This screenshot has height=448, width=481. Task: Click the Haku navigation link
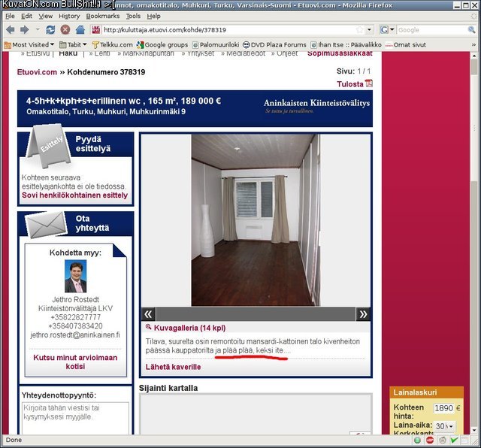pyautogui.click(x=68, y=53)
